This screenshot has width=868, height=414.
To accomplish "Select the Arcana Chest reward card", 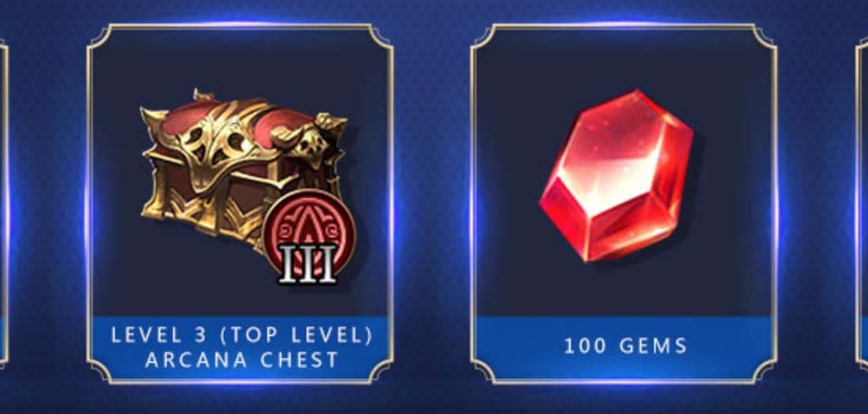I will click(241, 203).
